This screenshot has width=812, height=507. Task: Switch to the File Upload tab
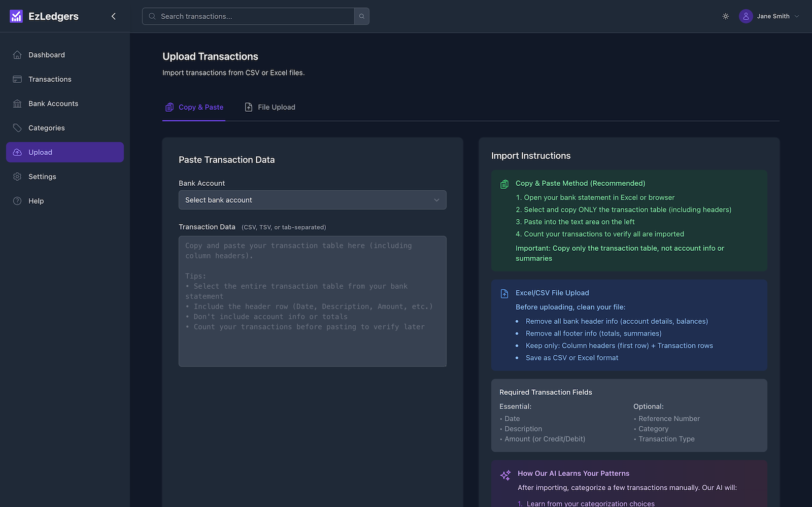point(270,107)
